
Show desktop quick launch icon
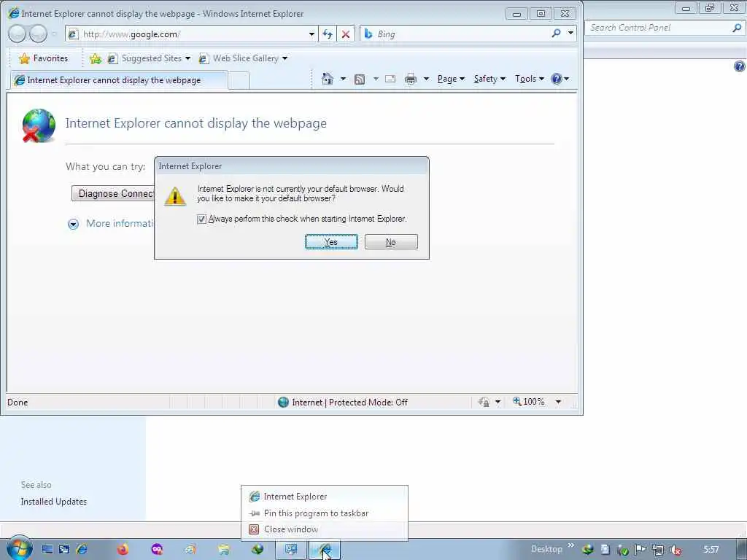pos(47,550)
